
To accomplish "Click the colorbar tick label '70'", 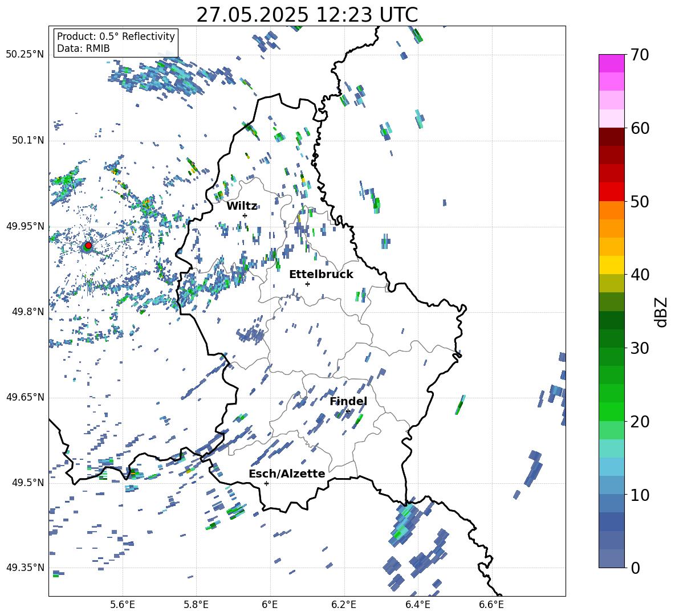I will coord(640,55).
